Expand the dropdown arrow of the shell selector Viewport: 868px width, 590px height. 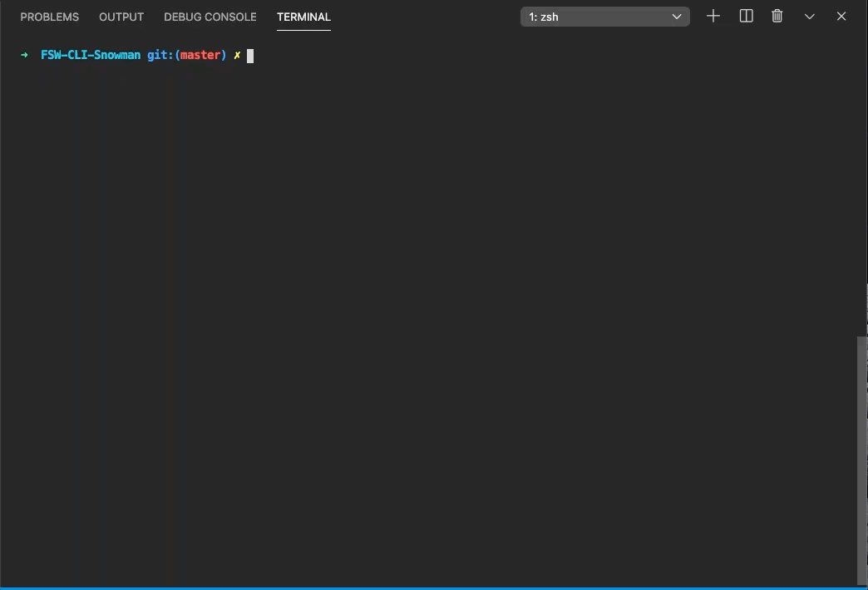pyautogui.click(x=677, y=17)
